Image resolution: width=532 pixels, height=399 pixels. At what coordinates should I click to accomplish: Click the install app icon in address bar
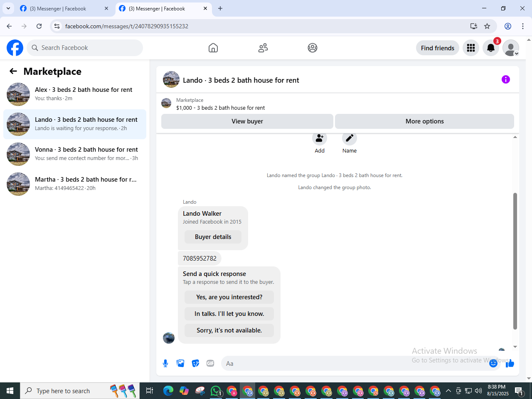[x=473, y=26]
